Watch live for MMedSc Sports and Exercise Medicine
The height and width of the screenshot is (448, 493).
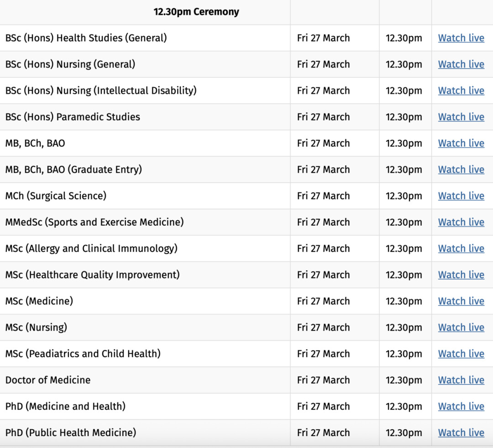461,222
